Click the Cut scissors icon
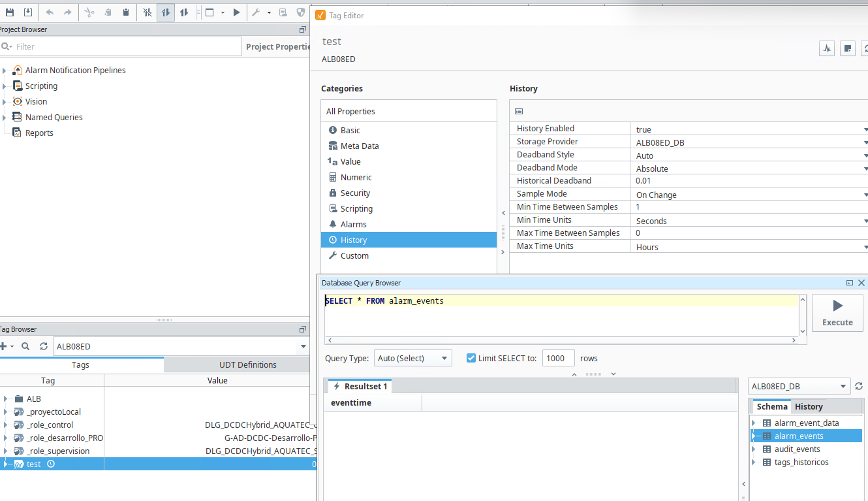This screenshot has width=868, height=501. point(89,12)
